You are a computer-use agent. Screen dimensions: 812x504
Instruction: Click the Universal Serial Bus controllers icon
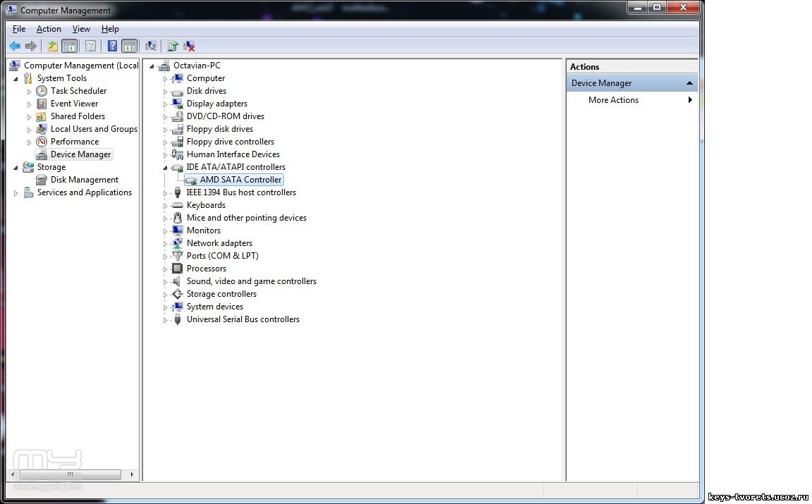click(x=177, y=319)
